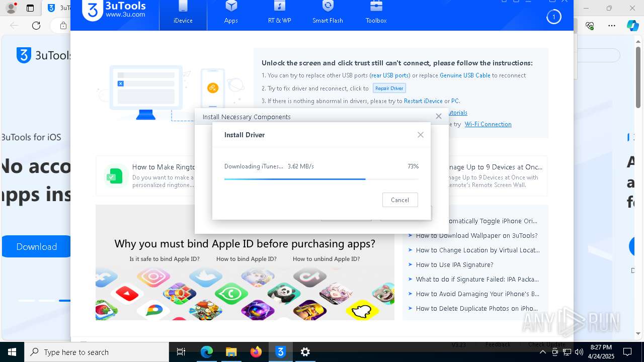Click the browser page scrollbar down arrow
Viewport: 644px width, 362px height.
[x=639, y=333]
